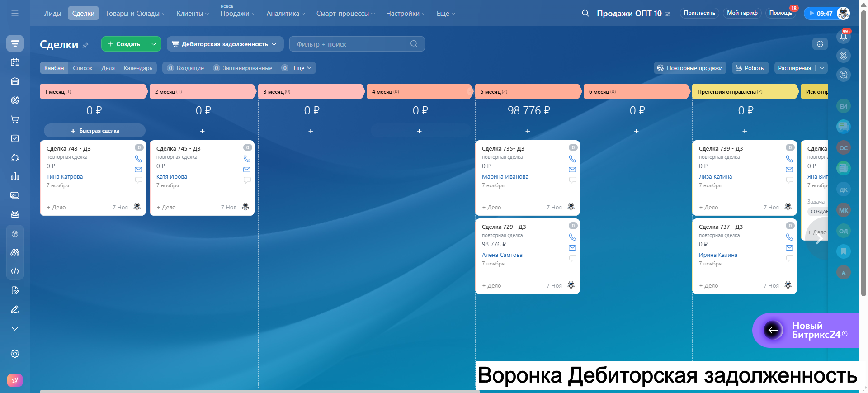Open the checkbox tasks icon in left sidebar
Screen dimensions: 868x393
coord(15,138)
